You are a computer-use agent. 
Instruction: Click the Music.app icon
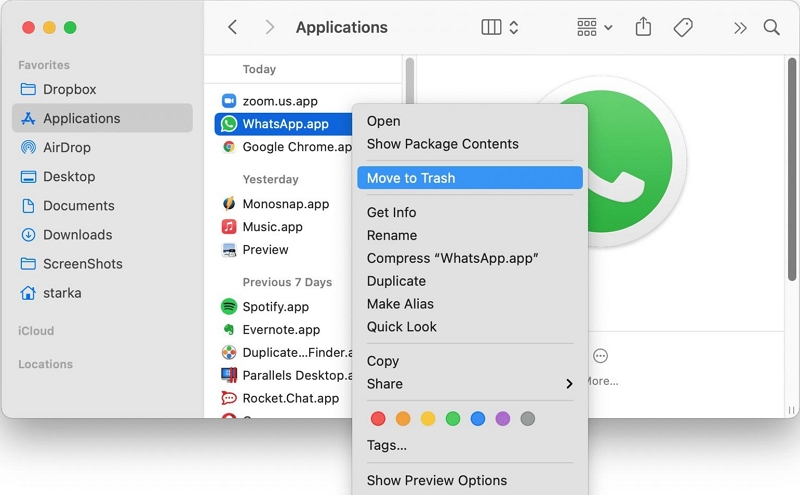(x=229, y=227)
